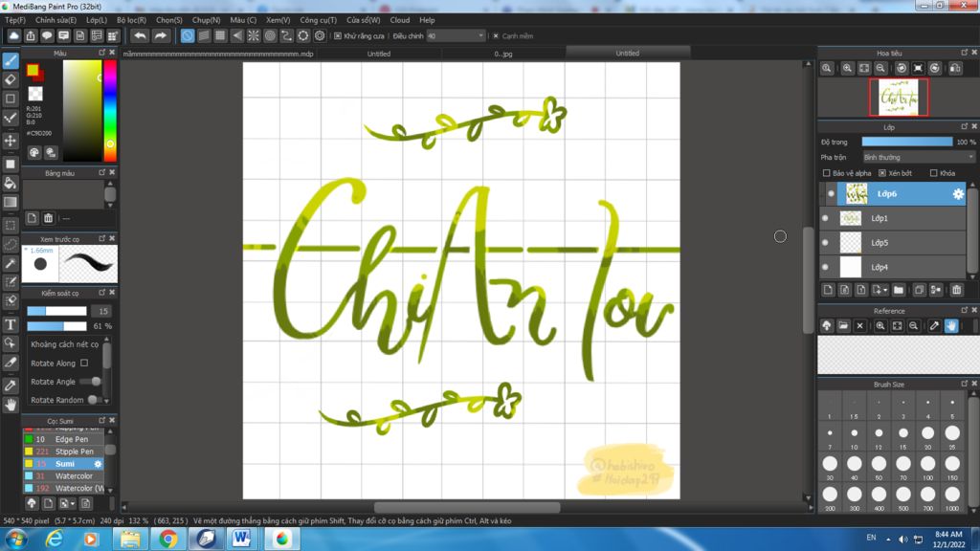This screenshot has height=551, width=980.
Task: Delete the selected layer with trash icon
Action: [x=956, y=290]
